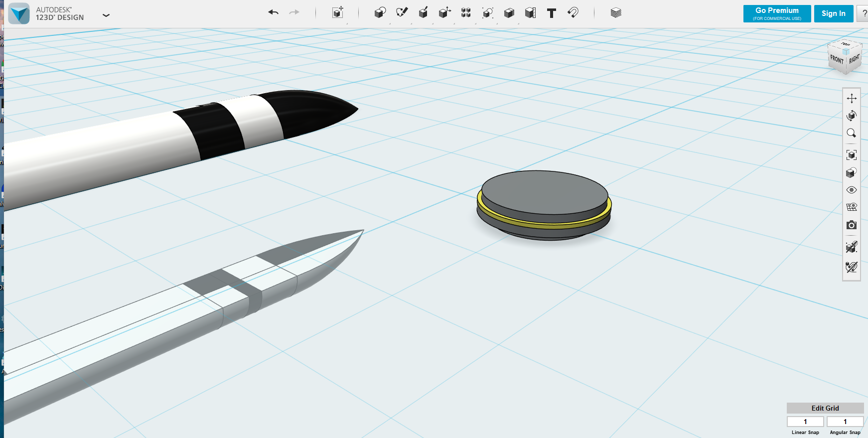868x438 pixels.
Task: Click the top face of view cube
Action: click(x=846, y=44)
